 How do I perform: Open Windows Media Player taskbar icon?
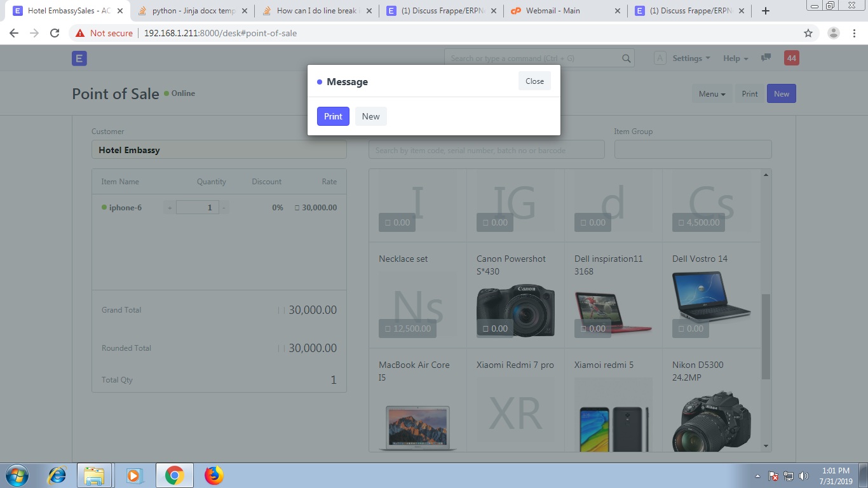134,475
